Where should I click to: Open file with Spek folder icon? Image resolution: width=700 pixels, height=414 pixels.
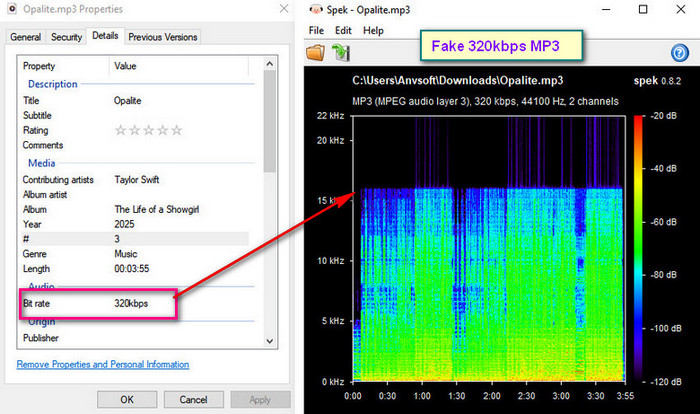(316, 53)
